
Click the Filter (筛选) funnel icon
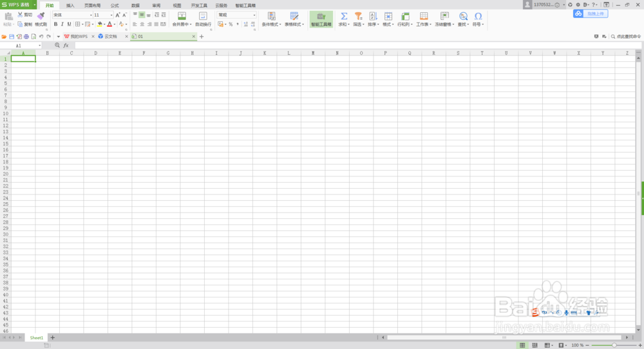(x=359, y=16)
